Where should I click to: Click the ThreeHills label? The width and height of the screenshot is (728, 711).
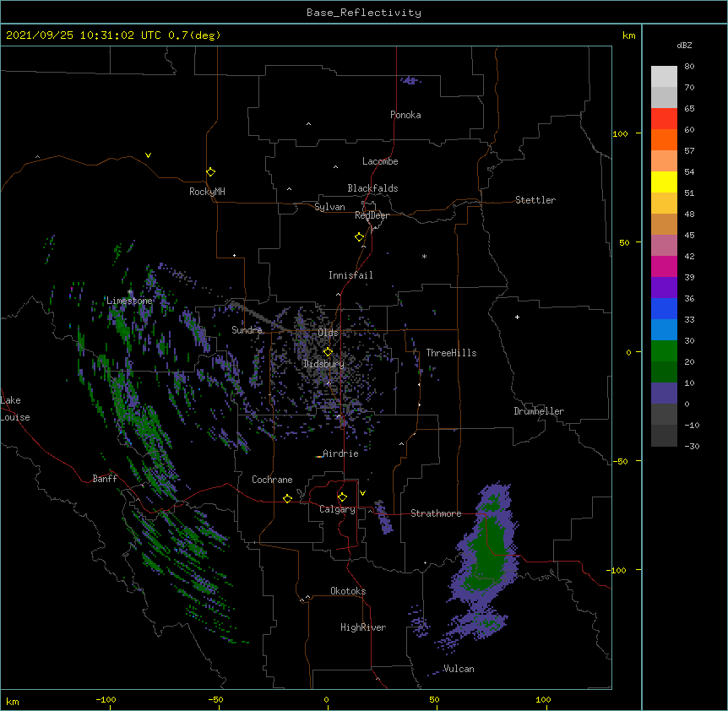pyautogui.click(x=451, y=353)
